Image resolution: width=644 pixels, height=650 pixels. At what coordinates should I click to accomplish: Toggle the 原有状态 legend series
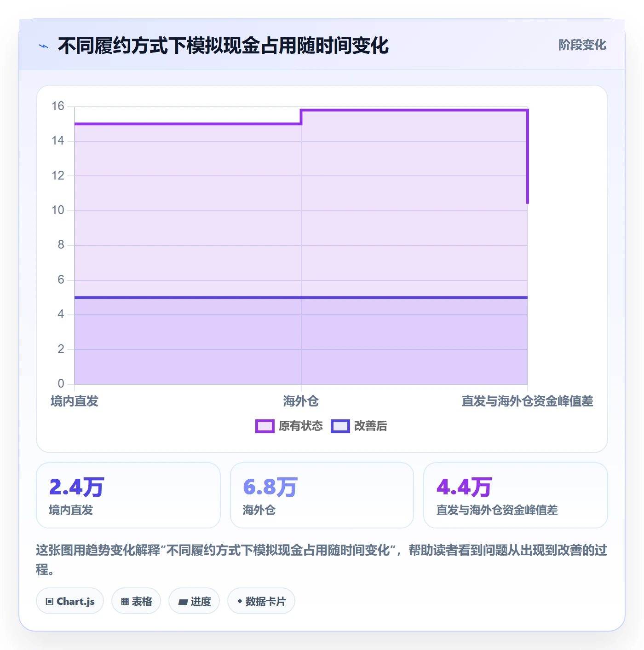point(289,426)
